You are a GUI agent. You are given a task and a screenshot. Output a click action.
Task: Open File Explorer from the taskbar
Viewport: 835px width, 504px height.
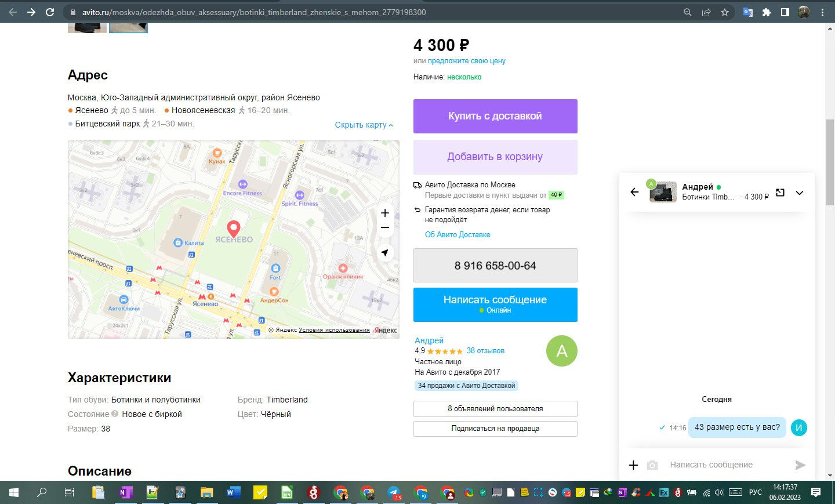pos(206,492)
